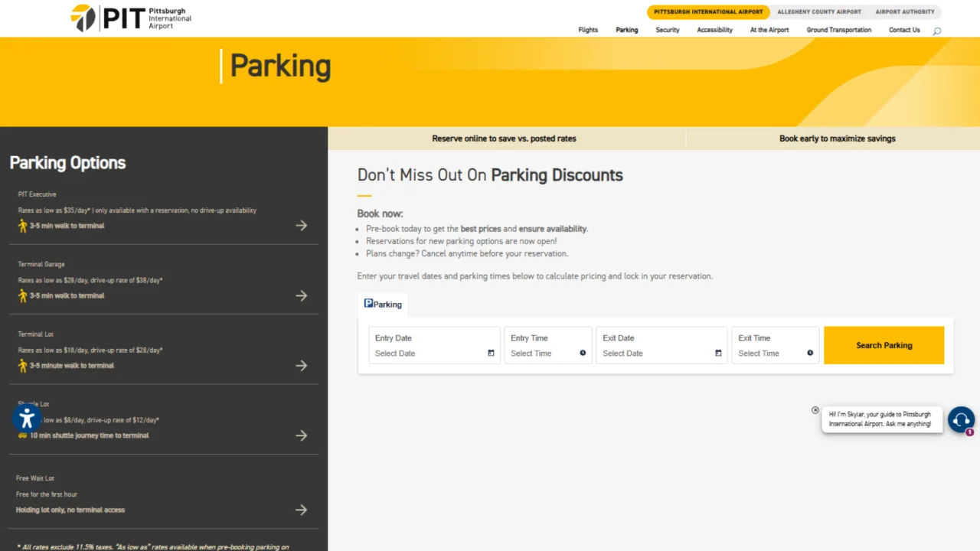Open the Entry Date picker field

(x=434, y=345)
